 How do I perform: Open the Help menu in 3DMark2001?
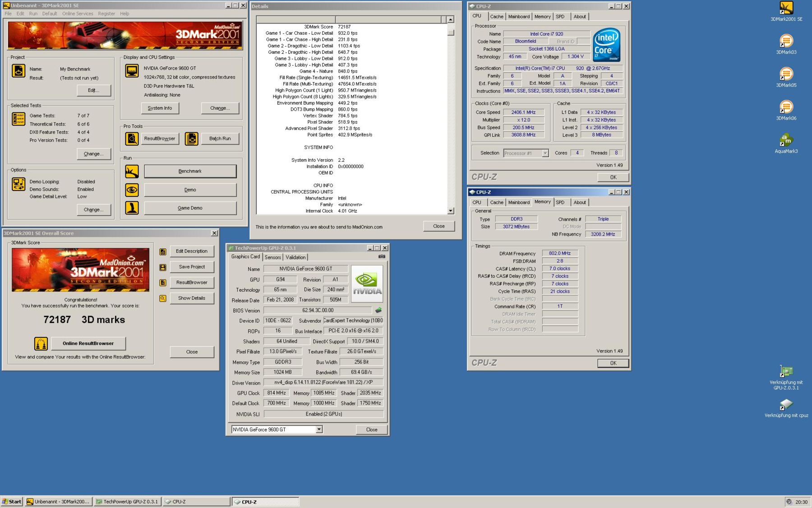[125, 14]
